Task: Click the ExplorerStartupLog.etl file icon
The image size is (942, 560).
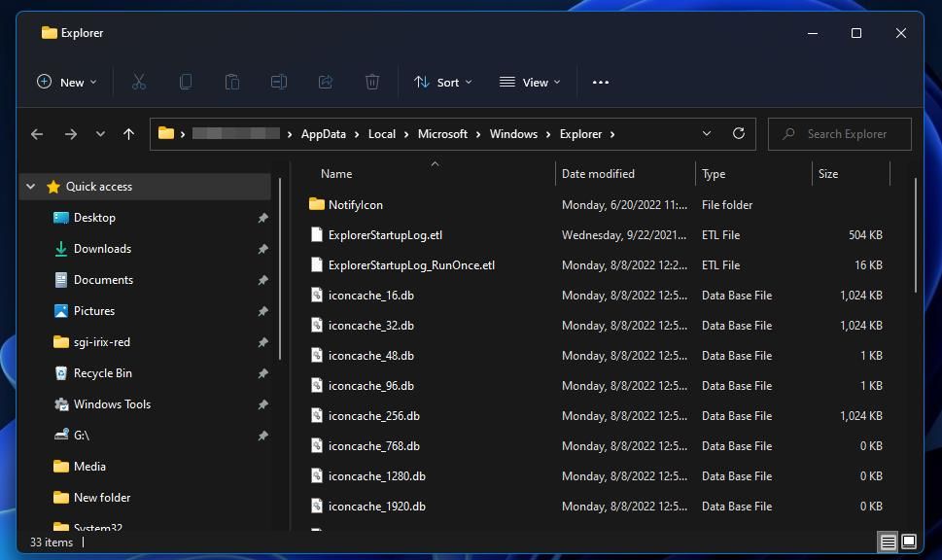Action: [317, 234]
